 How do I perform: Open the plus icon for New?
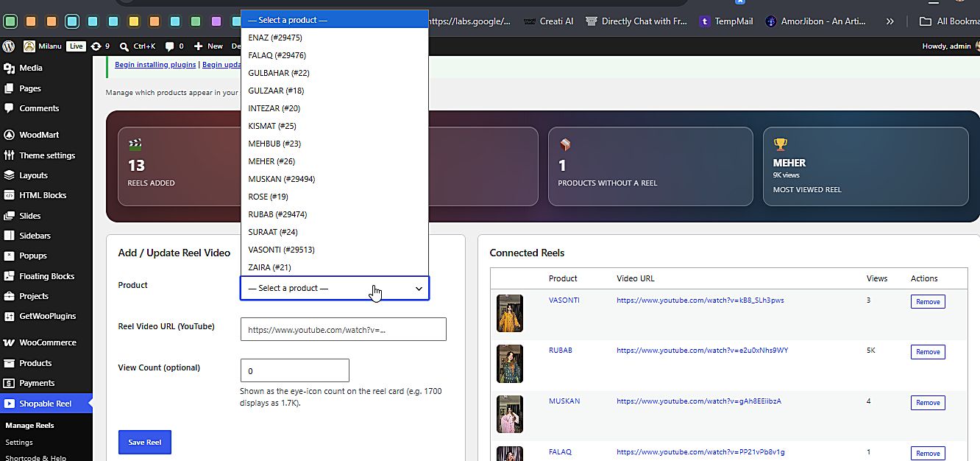(x=198, y=46)
